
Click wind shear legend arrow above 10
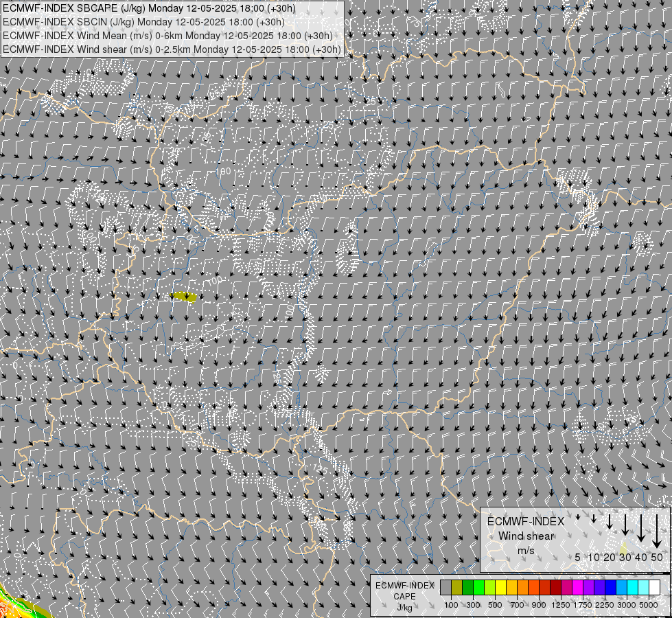point(594,518)
